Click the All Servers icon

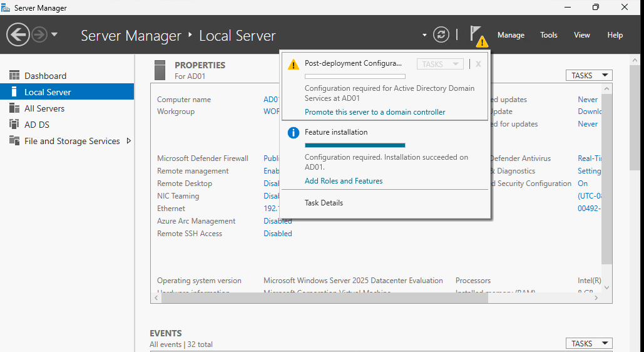pyautogui.click(x=14, y=108)
